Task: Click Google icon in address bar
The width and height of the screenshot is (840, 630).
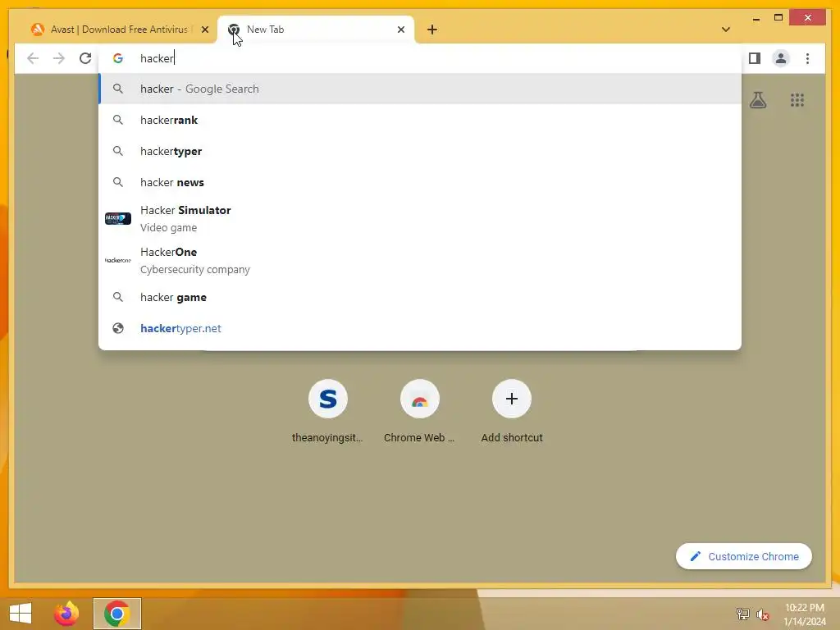Action: click(x=118, y=58)
